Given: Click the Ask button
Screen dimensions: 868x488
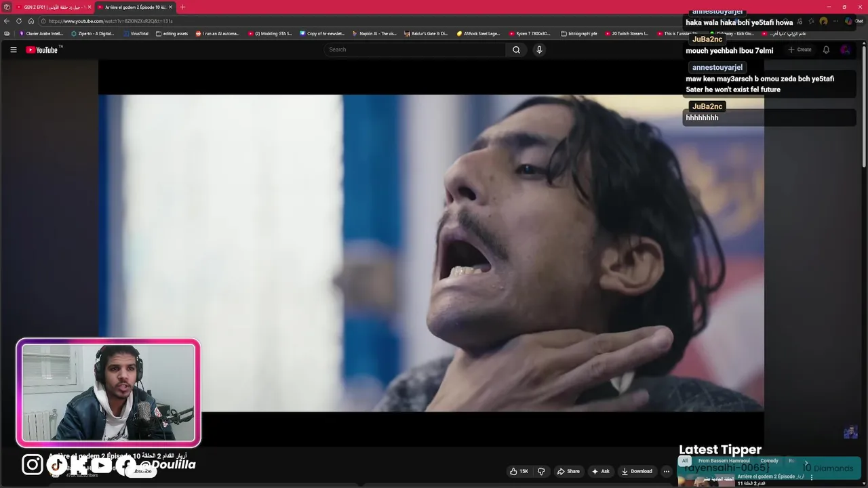Looking at the screenshot, I should click(601, 471).
